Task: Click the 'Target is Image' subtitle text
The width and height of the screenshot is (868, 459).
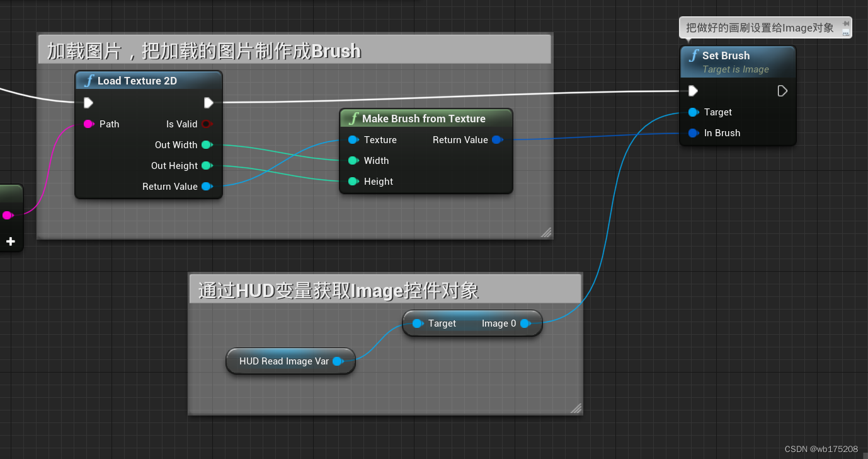Action: tap(736, 69)
